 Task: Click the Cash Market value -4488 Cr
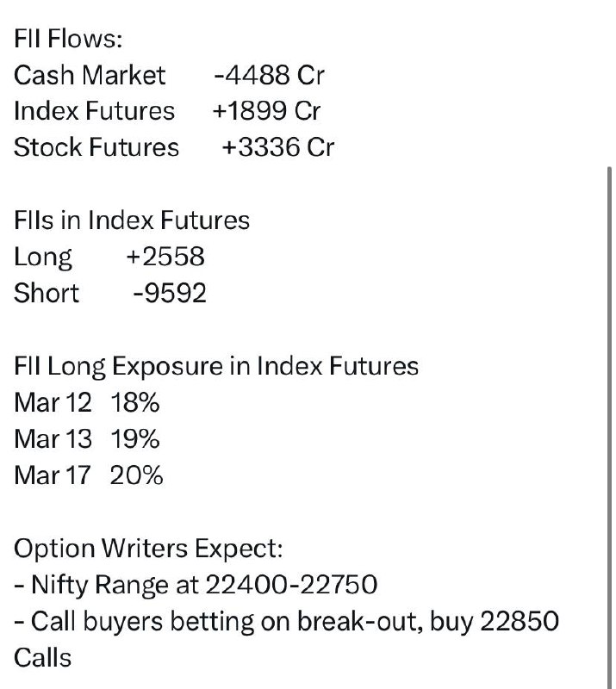pos(269,75)
